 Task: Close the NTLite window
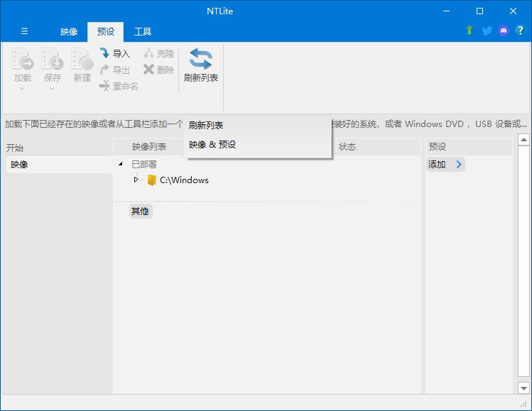(513, 11)
